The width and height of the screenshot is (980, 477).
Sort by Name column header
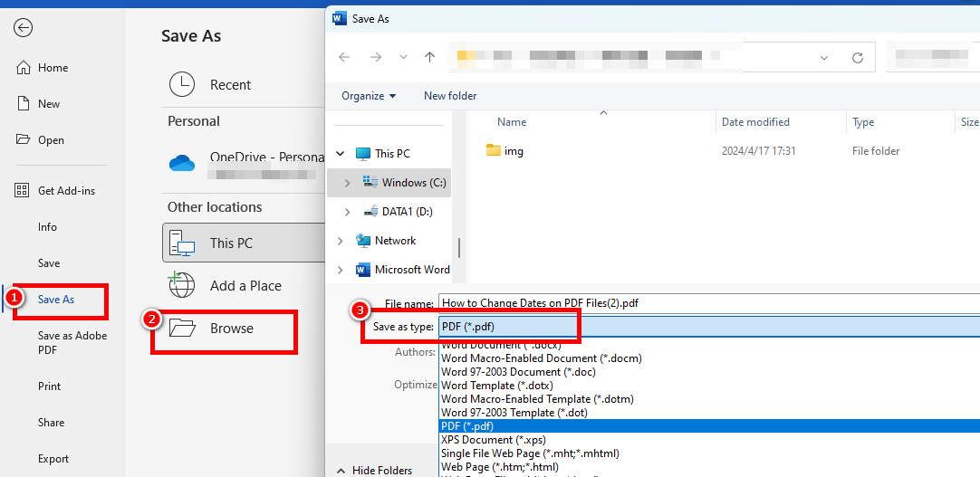point(511,122)
